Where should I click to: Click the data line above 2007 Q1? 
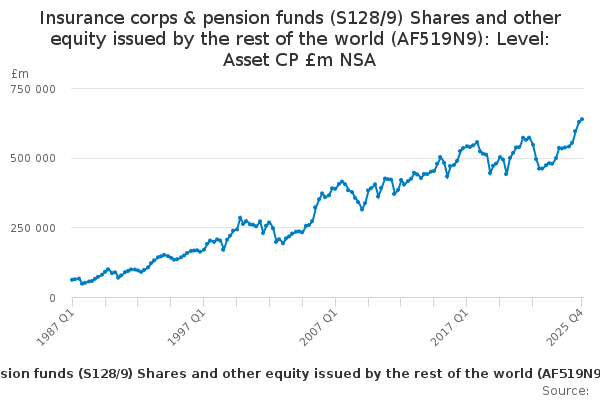337,187
